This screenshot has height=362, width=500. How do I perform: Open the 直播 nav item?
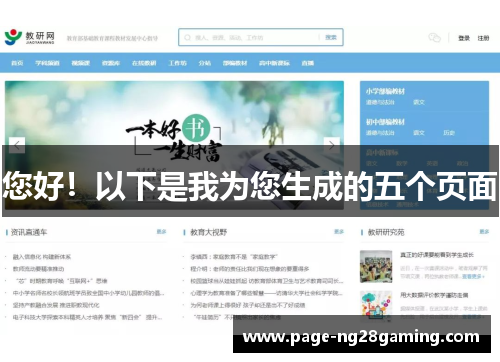pos(308,63)
